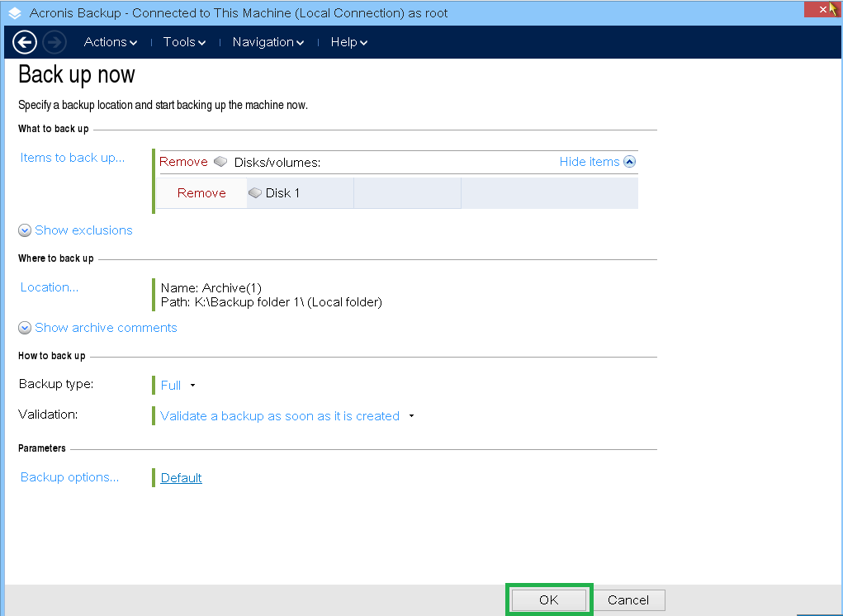The image size is (843, 616).
Task: Expand the Show archive comments chevron icon
Action: pyautogui.click(x=25, y=328)
